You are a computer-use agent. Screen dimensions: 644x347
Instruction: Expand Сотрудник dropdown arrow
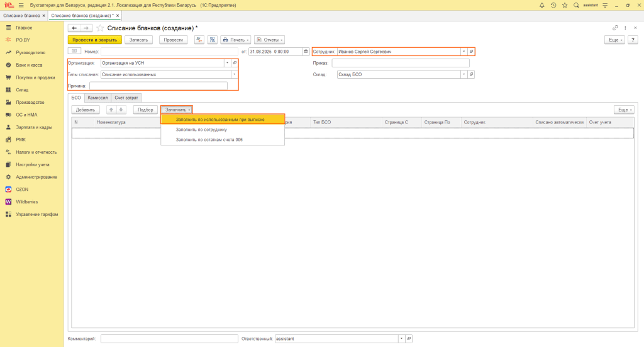[464, 52]
